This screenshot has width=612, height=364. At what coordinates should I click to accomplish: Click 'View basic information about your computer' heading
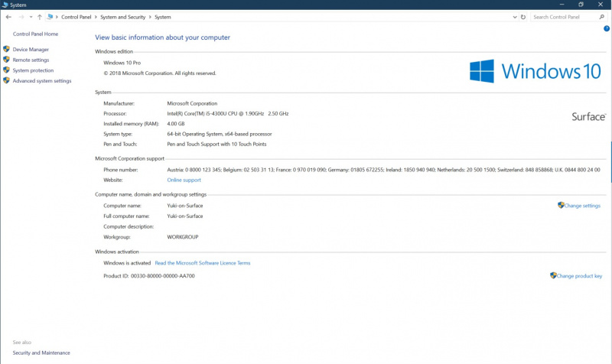[162, 37]
